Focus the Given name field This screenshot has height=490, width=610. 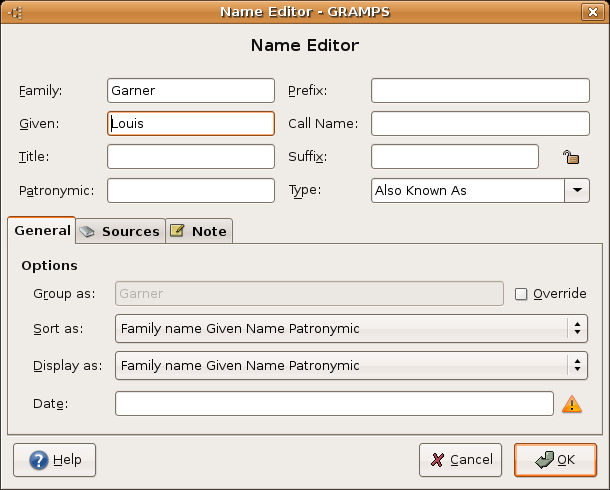pos(190,123)
